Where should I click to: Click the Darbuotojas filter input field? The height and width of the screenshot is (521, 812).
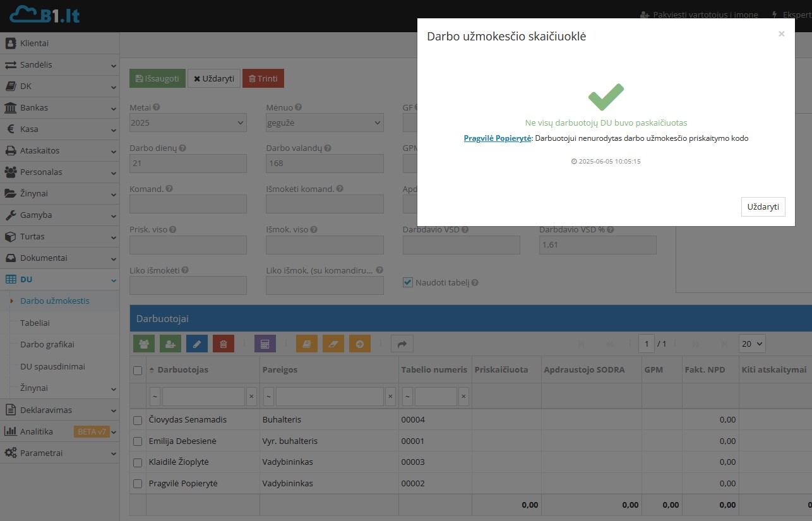[x=203, y=397]
